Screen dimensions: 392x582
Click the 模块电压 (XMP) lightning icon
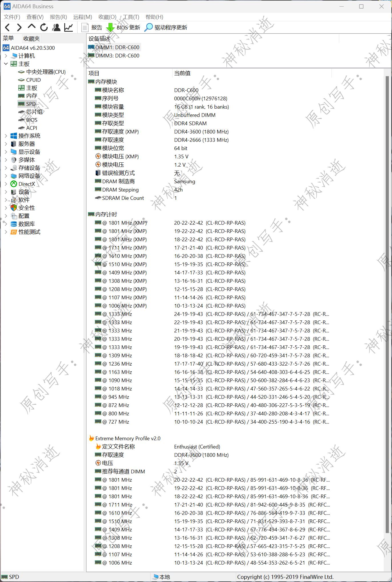(98, 156)
